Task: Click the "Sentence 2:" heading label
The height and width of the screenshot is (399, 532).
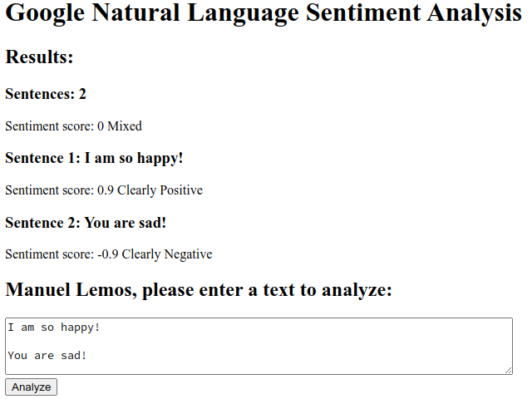Action: coord(42,223)
